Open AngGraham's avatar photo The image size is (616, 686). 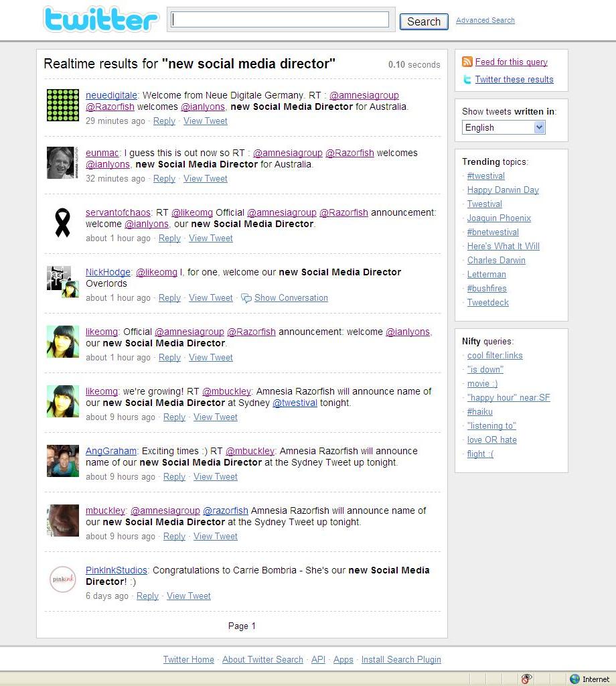(63, 461)
